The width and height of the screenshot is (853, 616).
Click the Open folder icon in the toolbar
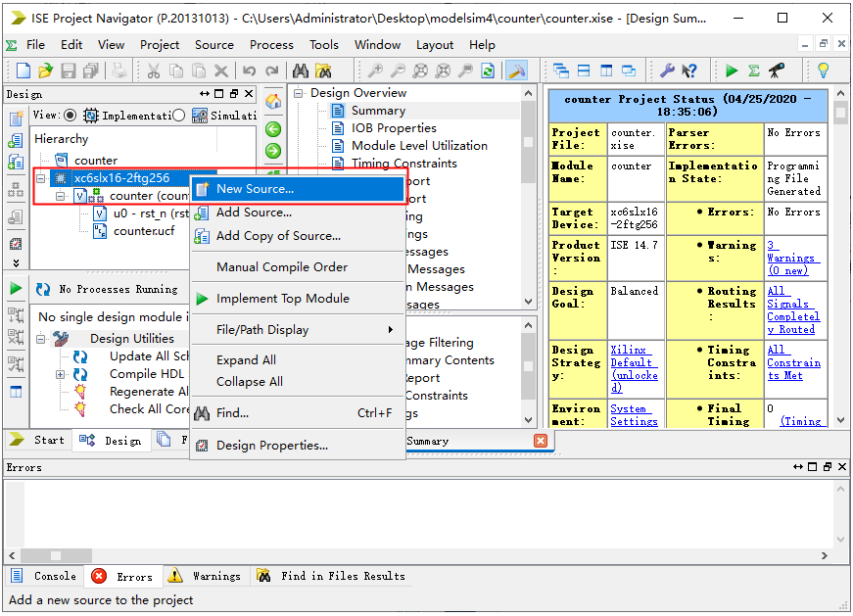46,71
